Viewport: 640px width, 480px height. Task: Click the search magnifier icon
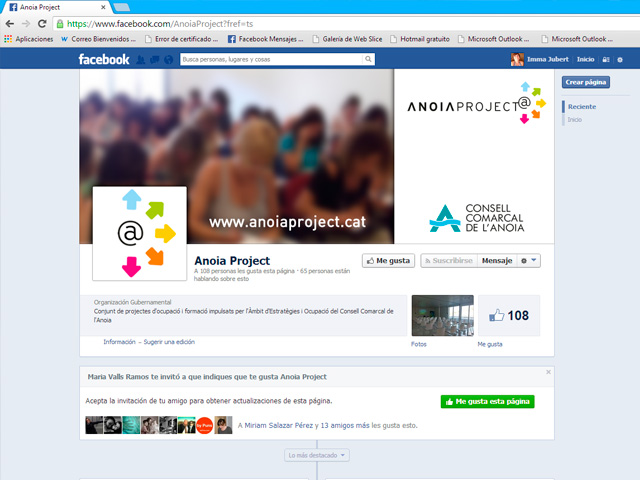(368, 59)
